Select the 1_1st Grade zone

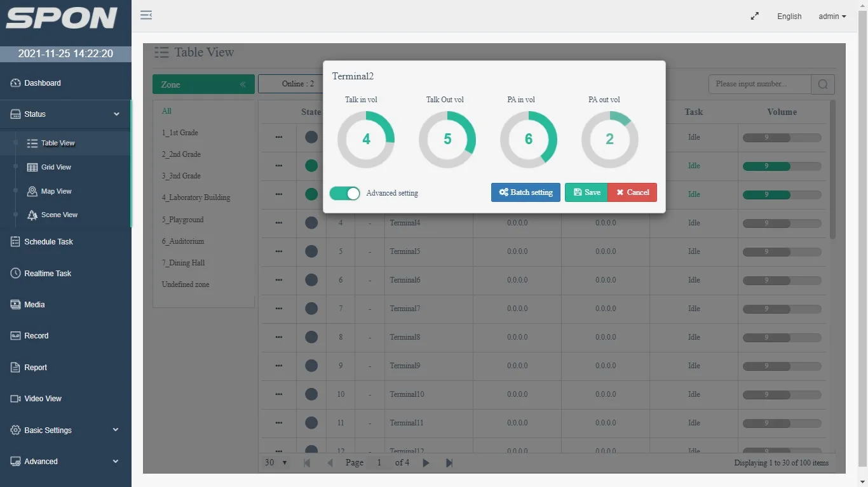pyautogui.click(x=180, y=133)
